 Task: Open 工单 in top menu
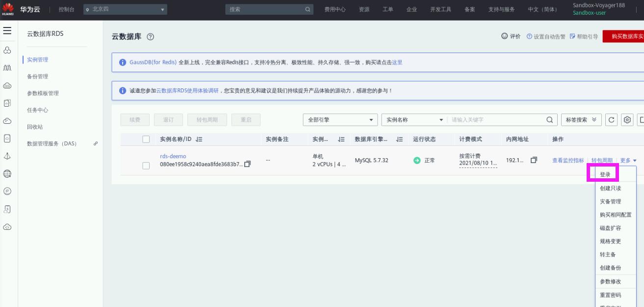tap(387, 9)
